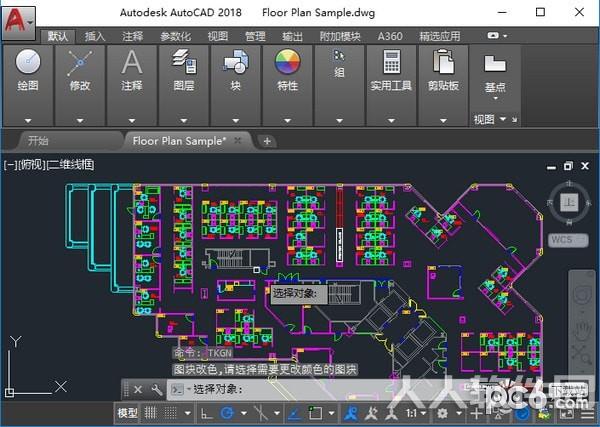The image size is (600, 427).
Task: Switch to the 参数化 ribbon tab
Action: [175, 36]
